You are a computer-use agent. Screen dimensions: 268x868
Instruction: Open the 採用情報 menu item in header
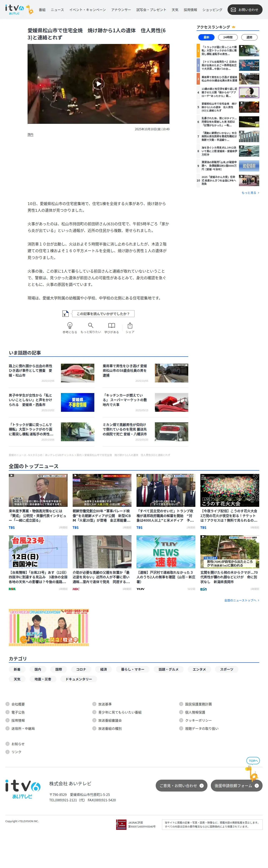point(190,10)
